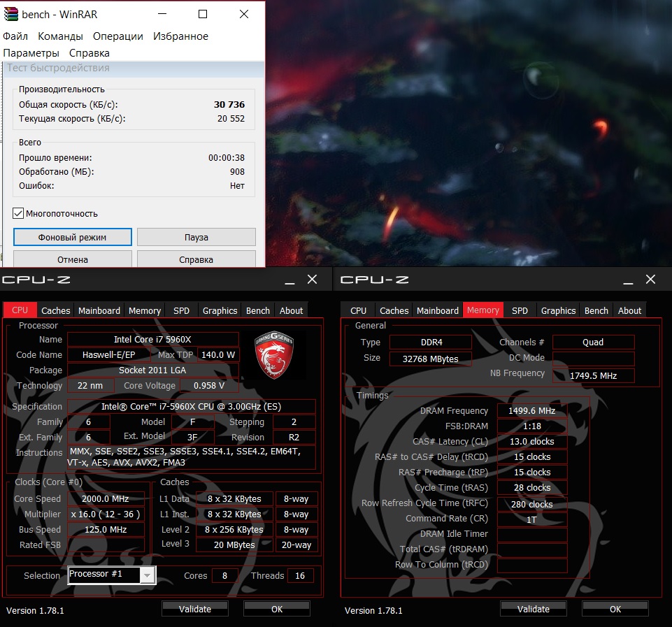
Task: Switch to Bench tab in right CPU-Z
Action: pos(596,310)
